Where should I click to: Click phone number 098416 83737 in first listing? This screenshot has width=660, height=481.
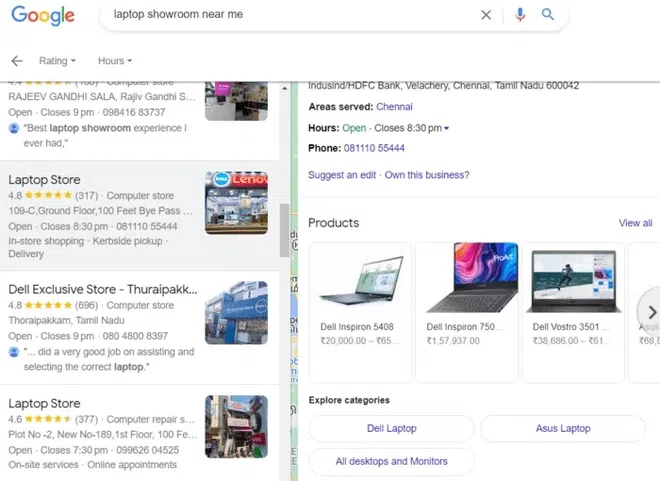tap(134, 112)
